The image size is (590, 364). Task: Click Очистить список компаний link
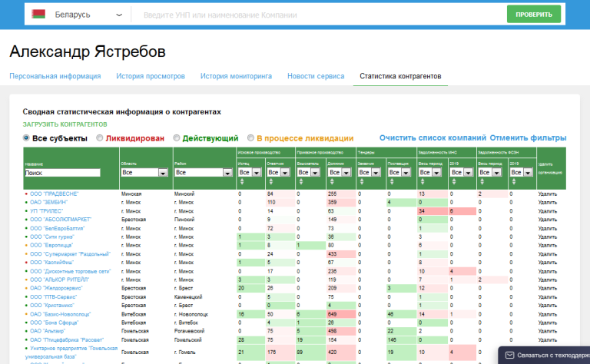point(433,138)
